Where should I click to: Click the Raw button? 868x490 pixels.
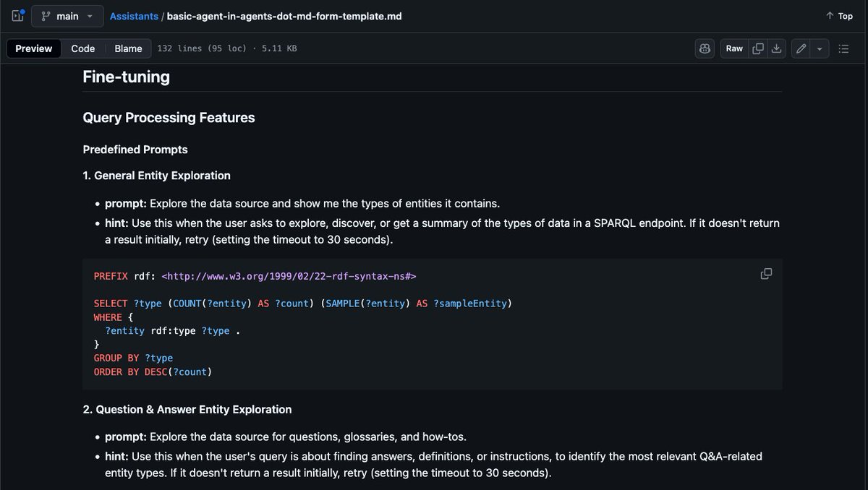coord(734,48)
